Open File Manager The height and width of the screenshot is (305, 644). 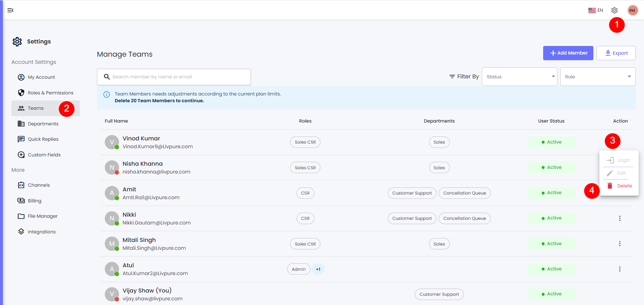coord(42,216)
